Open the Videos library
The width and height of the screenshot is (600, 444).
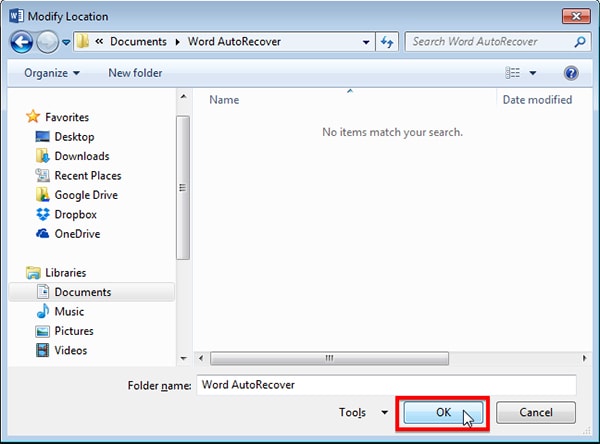tap(70, 351)
